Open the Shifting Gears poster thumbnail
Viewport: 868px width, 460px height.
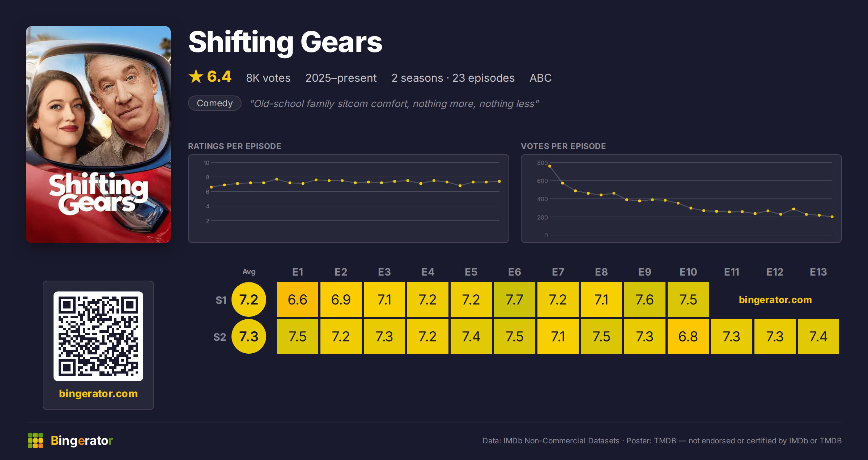tap(98, 135)
